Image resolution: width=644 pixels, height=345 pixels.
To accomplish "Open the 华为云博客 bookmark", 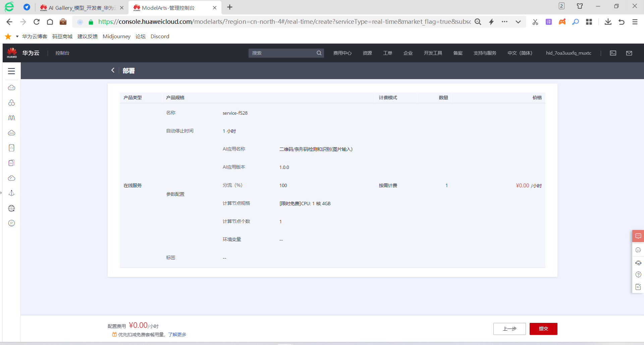I will click(x=35, y=36).
